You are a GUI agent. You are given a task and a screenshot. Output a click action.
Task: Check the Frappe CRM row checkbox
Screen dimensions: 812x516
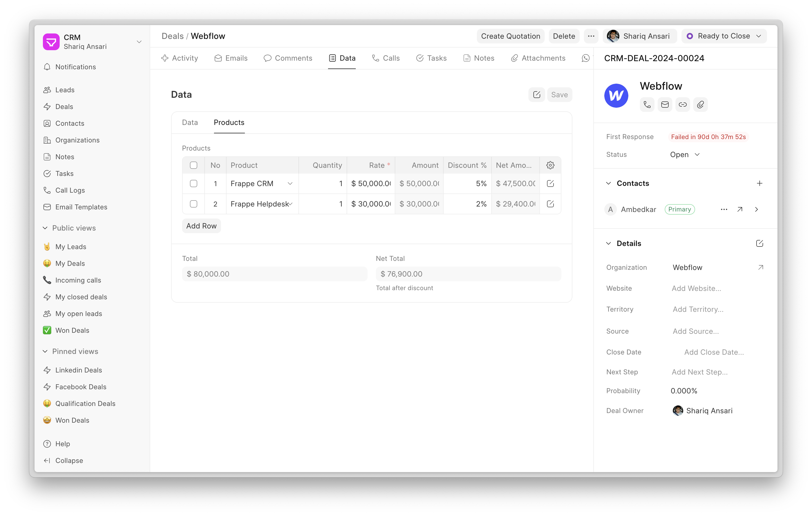point(193,184)
